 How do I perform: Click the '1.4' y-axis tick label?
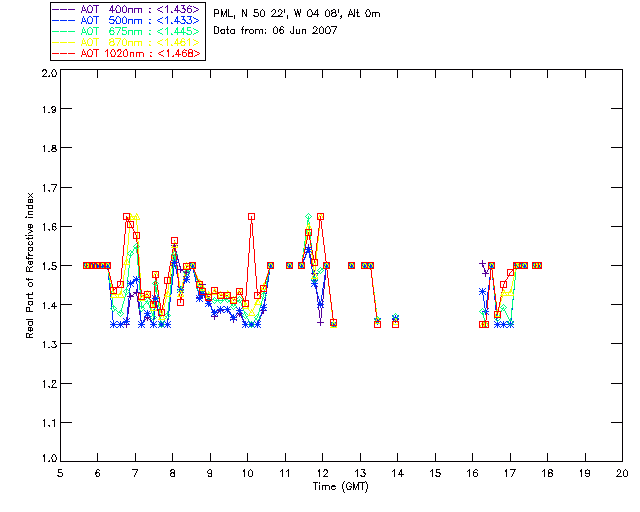pos(49,305)
